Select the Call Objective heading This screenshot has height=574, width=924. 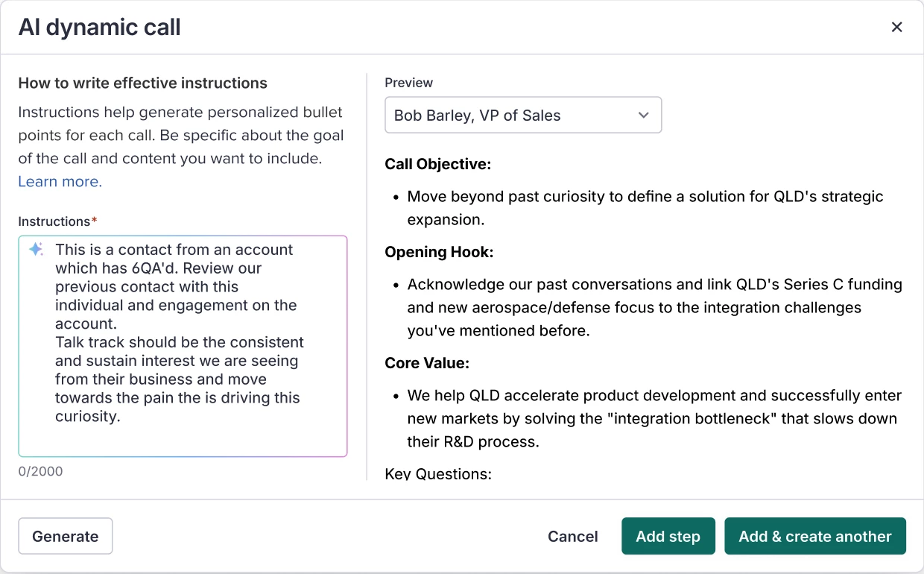click(x=437, y=165)
